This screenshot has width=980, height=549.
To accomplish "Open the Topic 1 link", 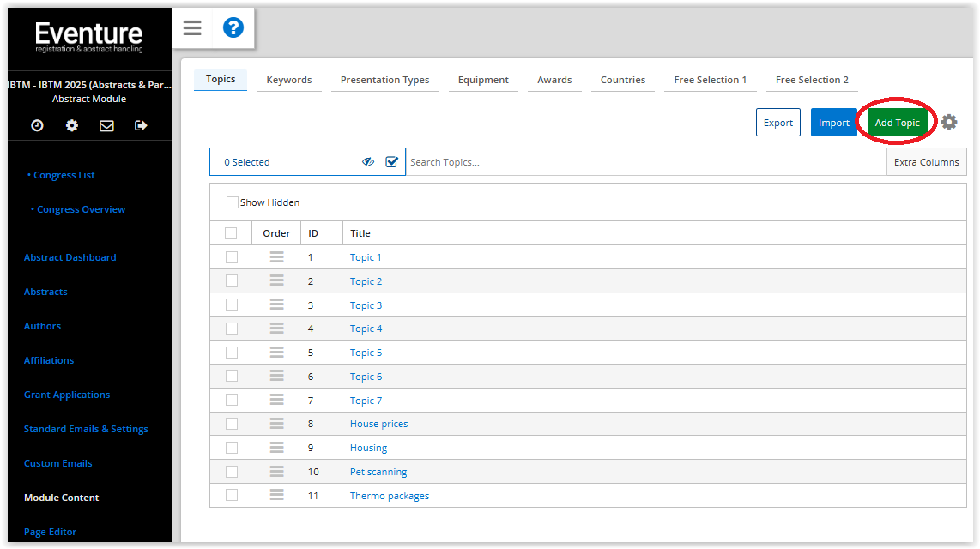I will pyautogui.click(x=366, y=257).
